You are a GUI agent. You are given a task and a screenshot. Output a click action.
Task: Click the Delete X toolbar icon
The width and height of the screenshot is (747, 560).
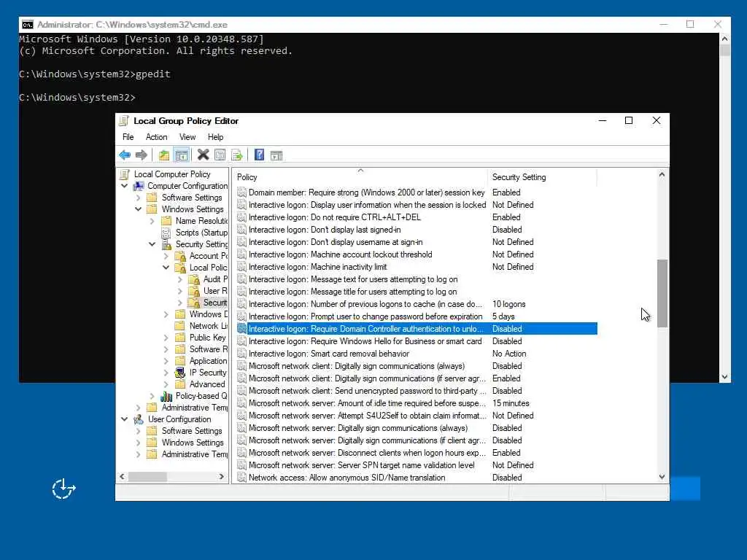[x=203, y=155]
